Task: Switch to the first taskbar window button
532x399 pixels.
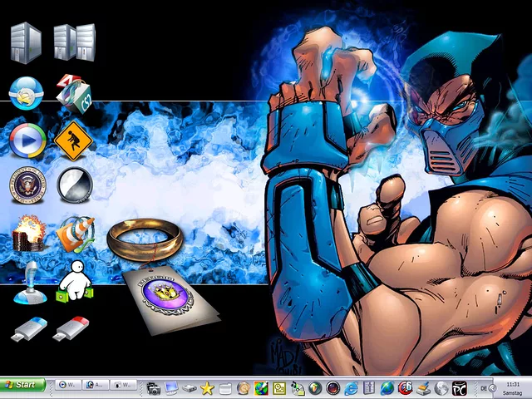Action: (67, 386)
